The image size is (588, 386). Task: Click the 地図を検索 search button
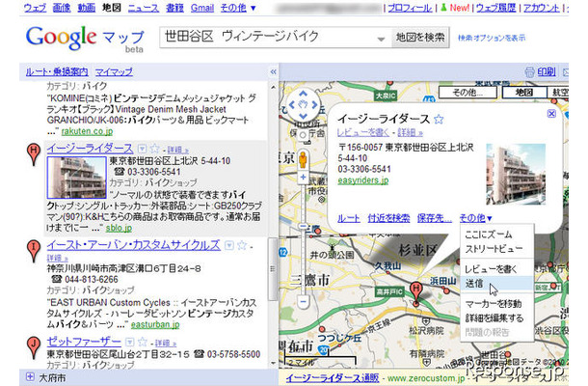tap(420, 38)
